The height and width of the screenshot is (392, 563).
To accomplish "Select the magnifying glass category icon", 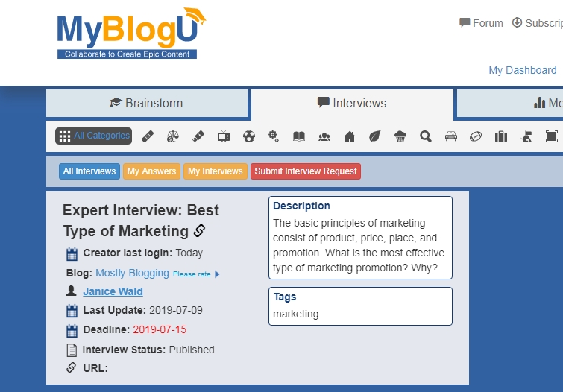I will tap(426, 136).
